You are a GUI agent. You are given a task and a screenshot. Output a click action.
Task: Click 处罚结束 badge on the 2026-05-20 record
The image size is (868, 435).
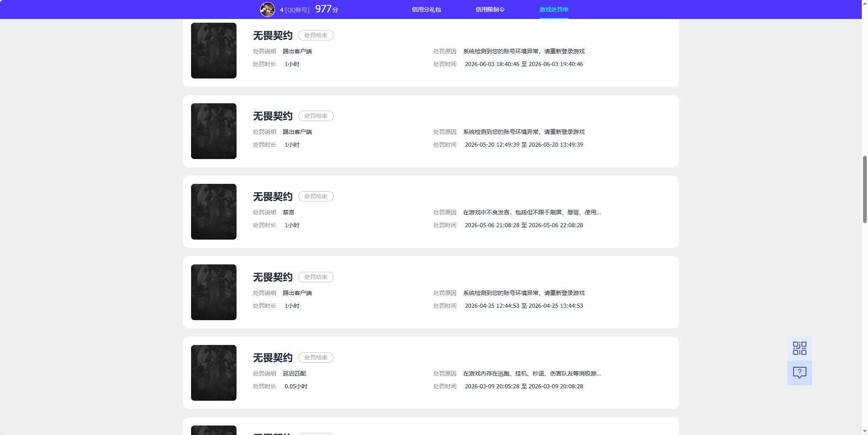coord(316,116)
